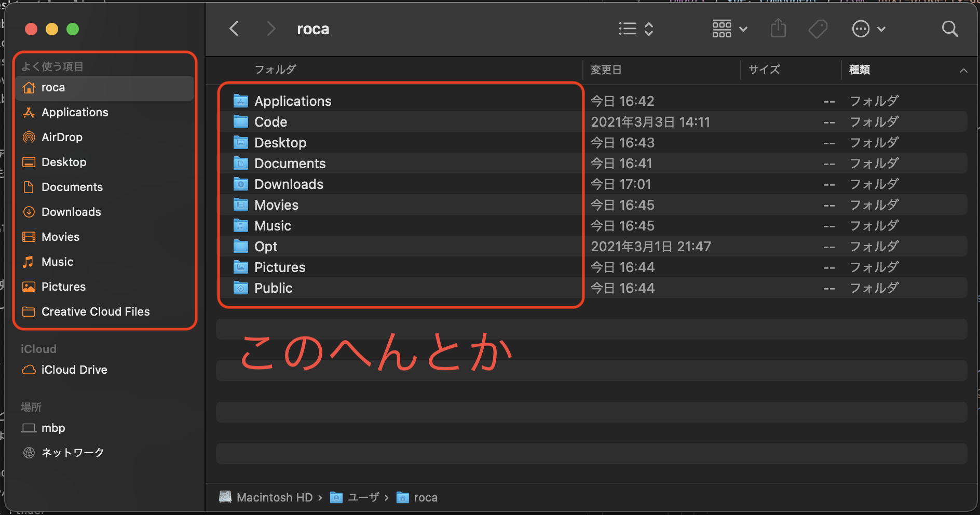Select the Pictures folder icon in list

240,267
